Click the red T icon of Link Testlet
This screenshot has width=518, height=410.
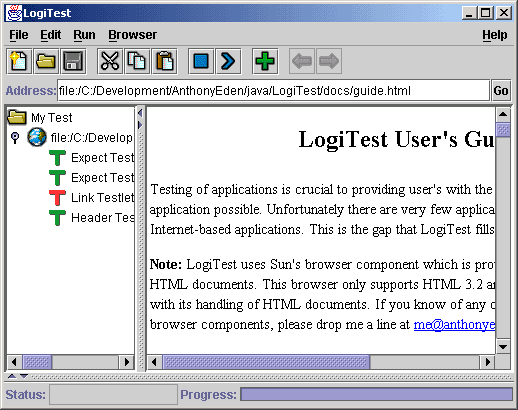(x=57, y=197)
